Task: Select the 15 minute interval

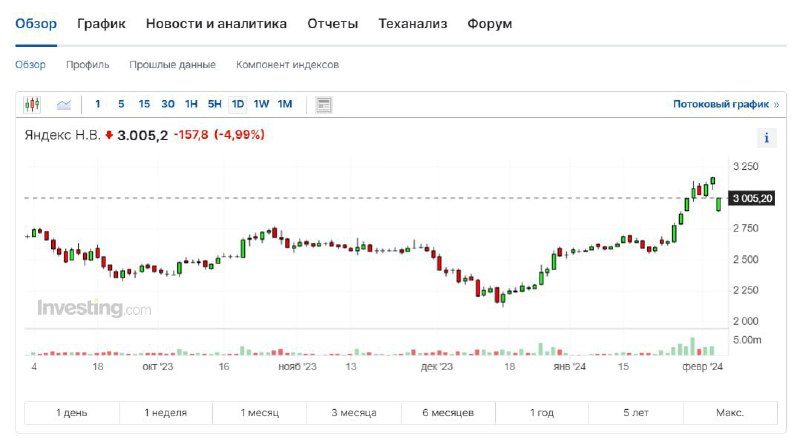Action: [144, 104]
